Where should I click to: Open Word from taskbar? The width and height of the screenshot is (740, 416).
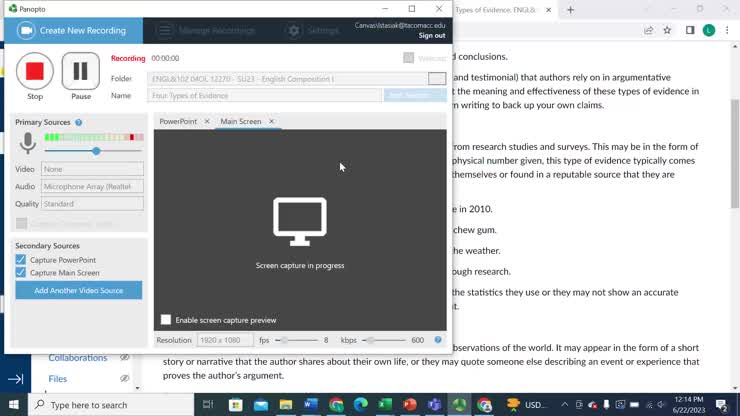tap(311, 405)
